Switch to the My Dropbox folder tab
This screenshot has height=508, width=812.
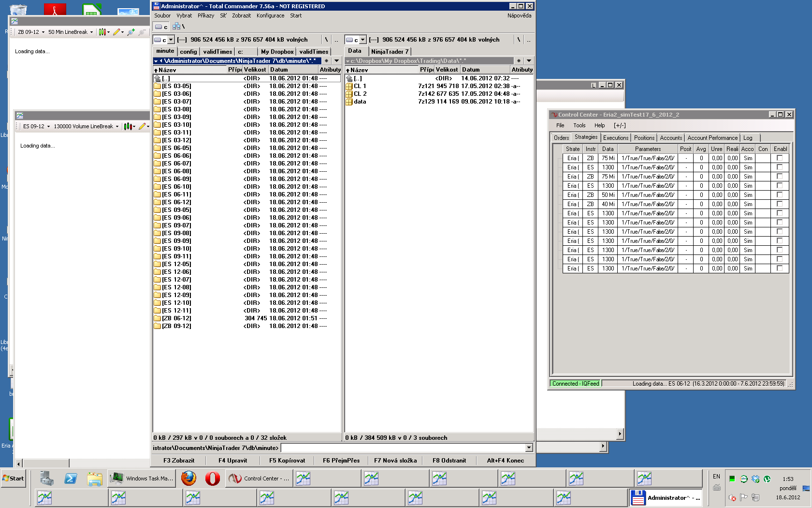tap(277, 52)
